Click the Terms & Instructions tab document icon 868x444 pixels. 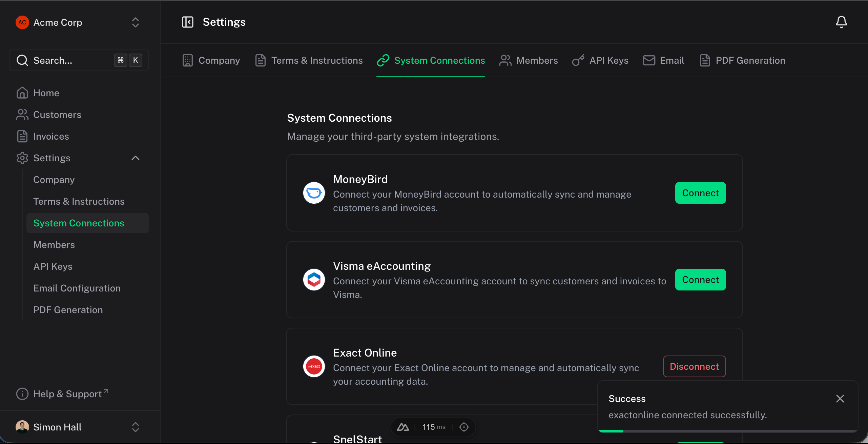pyautogui.click(x=261, y=60)
